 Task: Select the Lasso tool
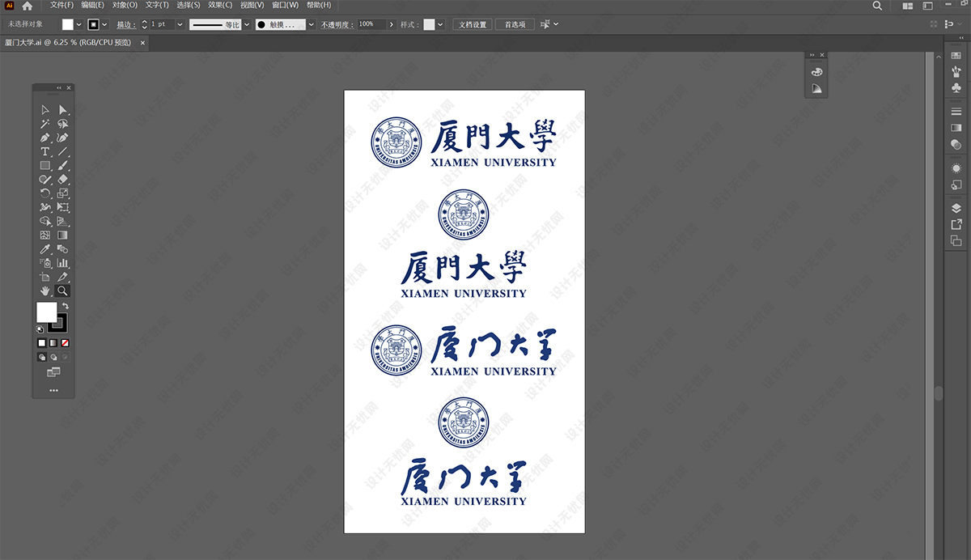[63, 124]
